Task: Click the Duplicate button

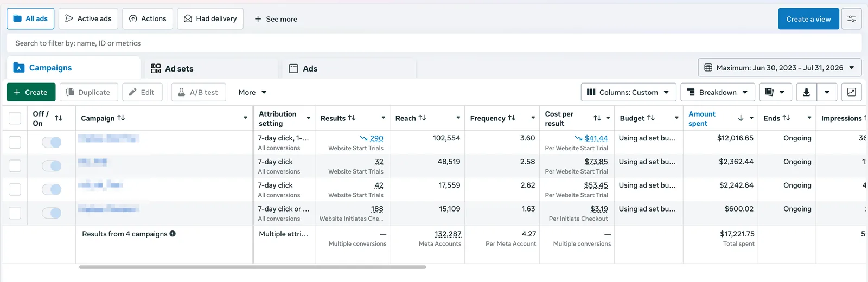Action: click(x=88, y=92)
